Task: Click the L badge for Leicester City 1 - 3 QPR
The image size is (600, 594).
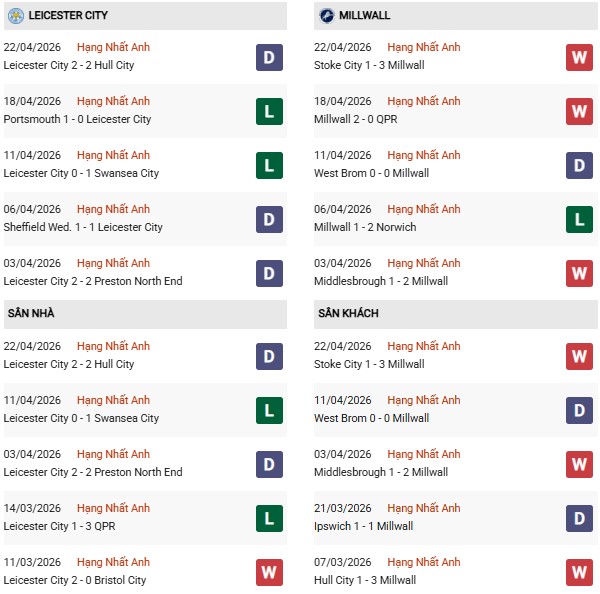Action: (x=268, y=518)
